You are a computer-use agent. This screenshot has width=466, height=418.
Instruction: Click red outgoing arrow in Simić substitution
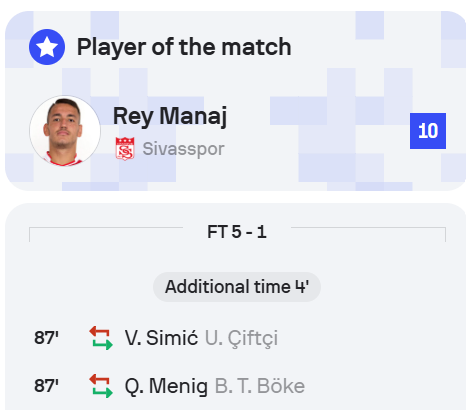99,332
